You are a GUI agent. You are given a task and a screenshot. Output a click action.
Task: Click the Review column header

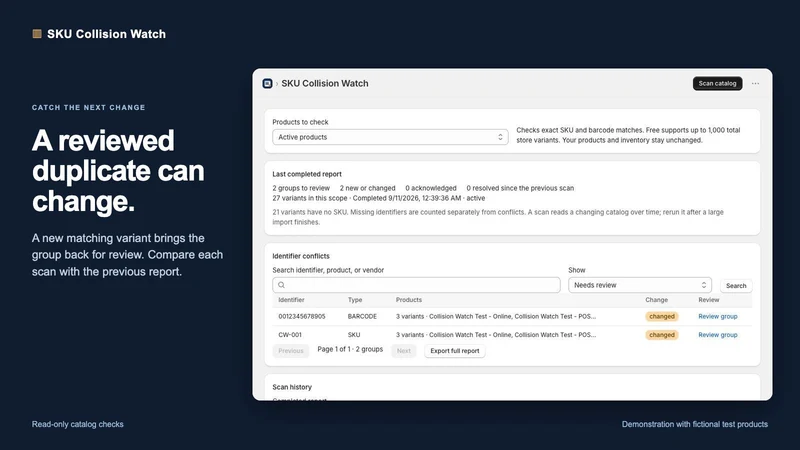point(709,300)
